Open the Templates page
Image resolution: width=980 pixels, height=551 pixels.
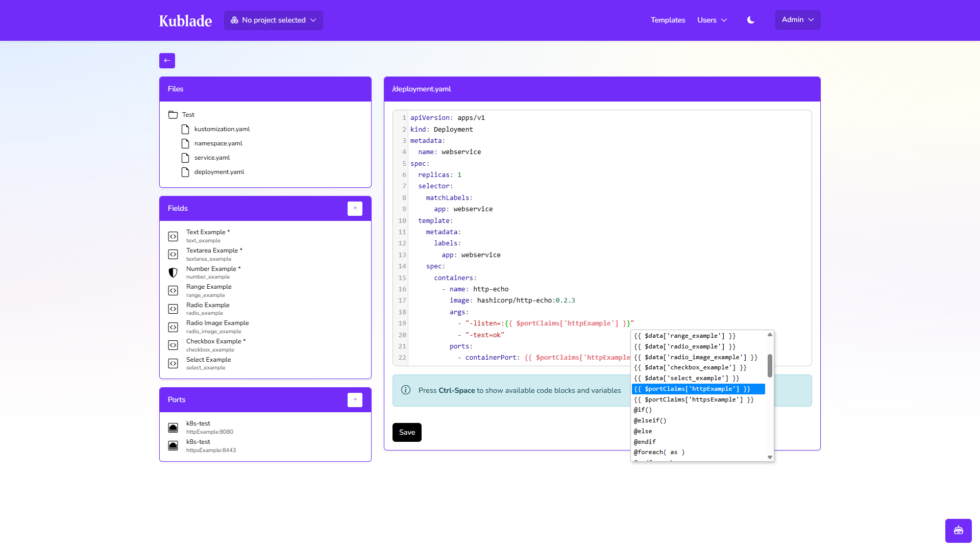tap(668, 20)
